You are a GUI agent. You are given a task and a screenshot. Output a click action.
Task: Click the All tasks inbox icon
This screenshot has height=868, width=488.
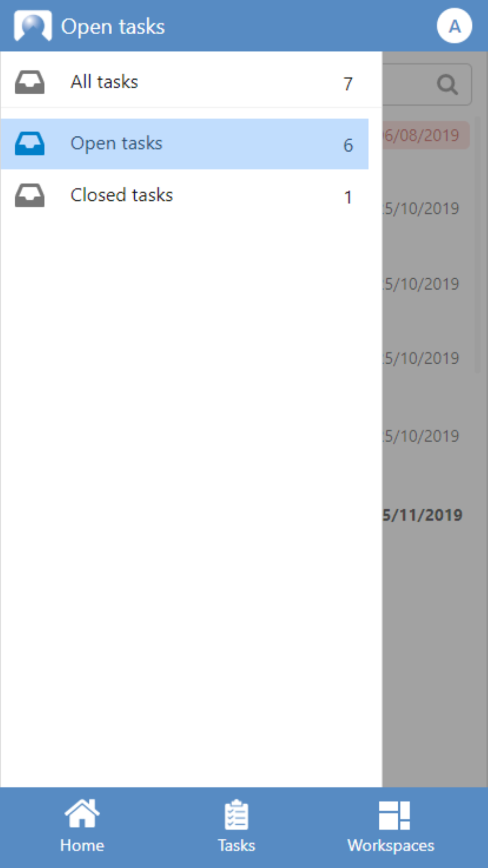30,82
